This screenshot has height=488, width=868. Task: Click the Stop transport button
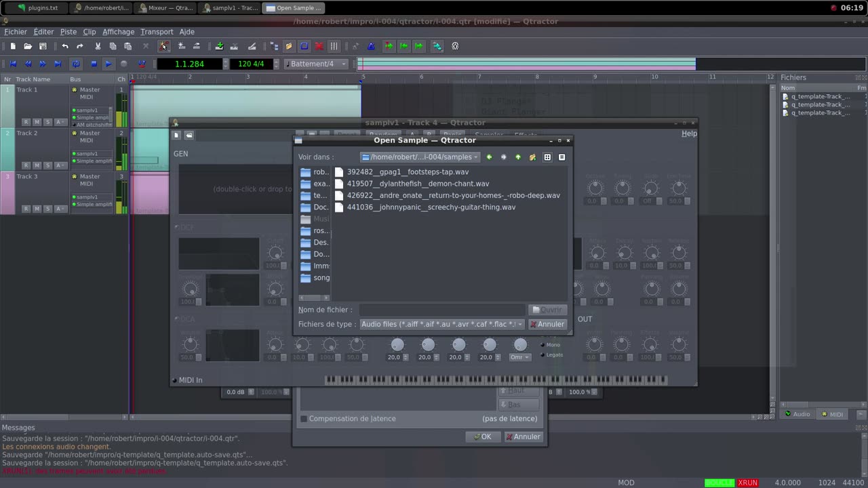(94, 64)
